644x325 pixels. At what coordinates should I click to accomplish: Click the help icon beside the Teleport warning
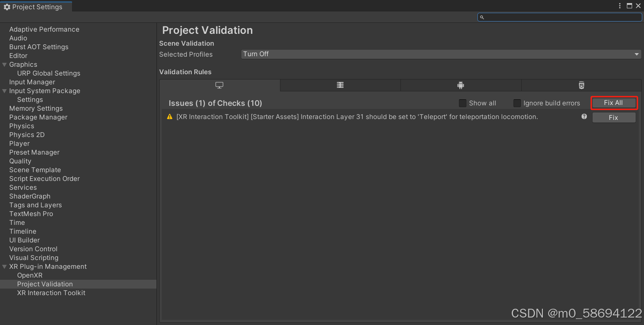coord(584,116)
